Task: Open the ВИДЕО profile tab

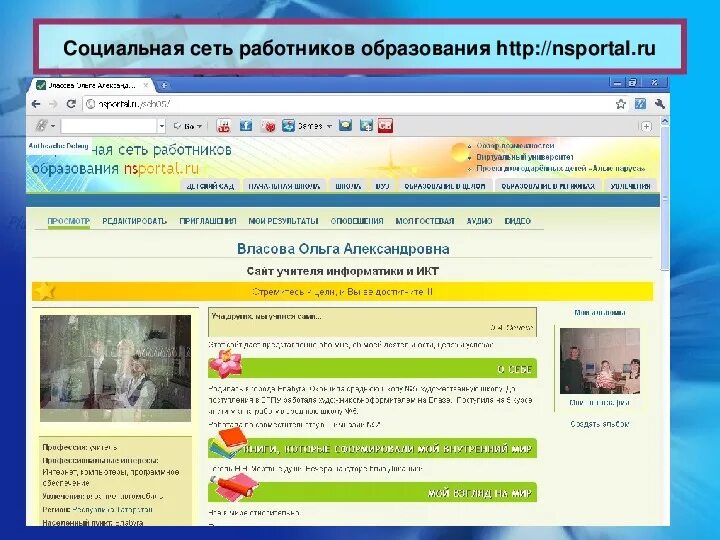Action: tap(518, 221)
